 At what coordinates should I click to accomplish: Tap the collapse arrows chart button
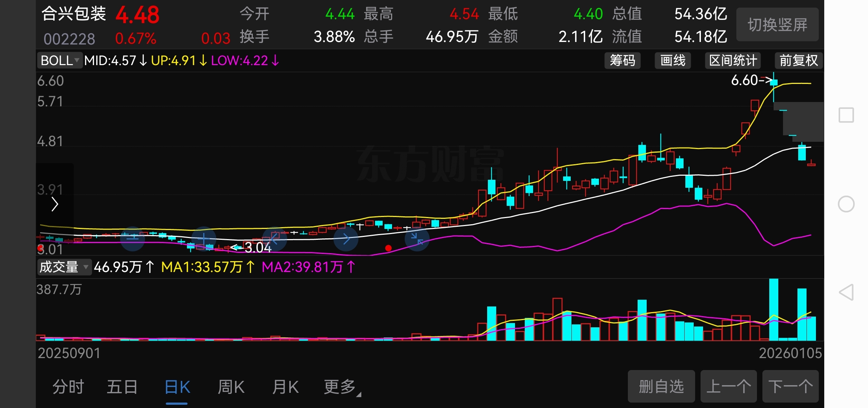point(417,239)
